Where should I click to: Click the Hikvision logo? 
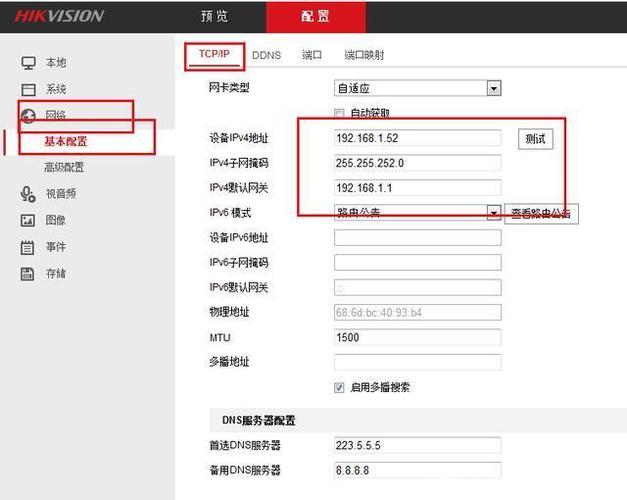click(59, 16)
